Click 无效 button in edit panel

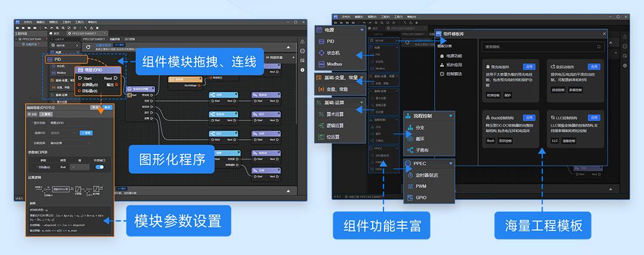coord(33,114)
